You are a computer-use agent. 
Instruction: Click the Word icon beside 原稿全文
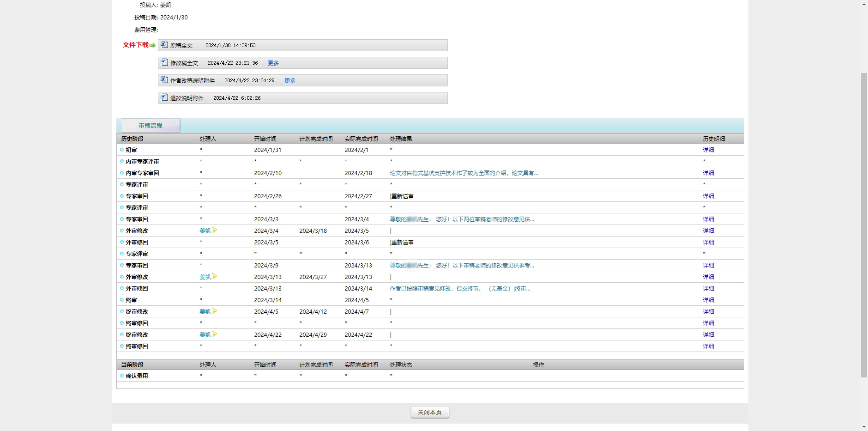pos(164,44)
